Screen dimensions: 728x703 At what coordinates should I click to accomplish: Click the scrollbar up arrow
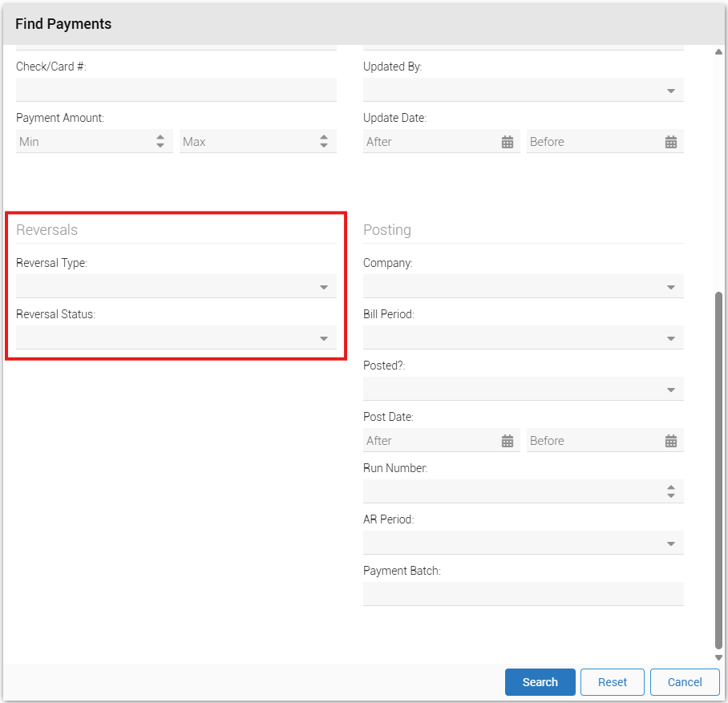[718, 51]
